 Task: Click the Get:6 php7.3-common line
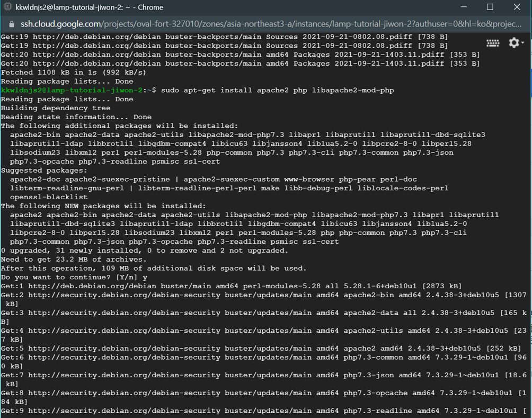pyautogui.click(x=264, y=361)
